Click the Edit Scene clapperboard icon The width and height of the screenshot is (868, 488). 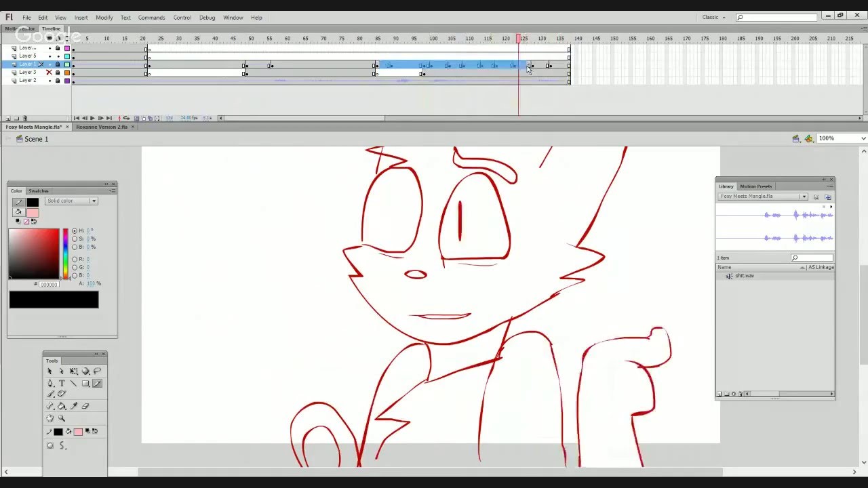click(x=796, y=138)
